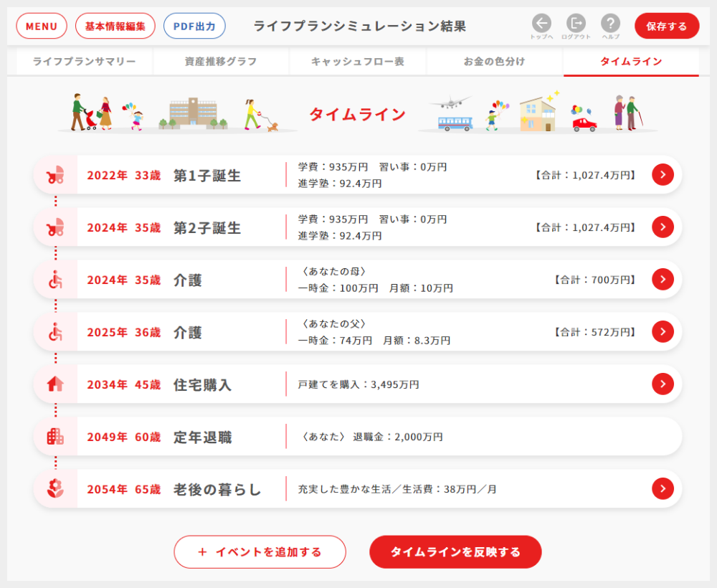This screenshot has width=717, height=588.
Task: Click the logout icon
Action: (x=576, y=24)
